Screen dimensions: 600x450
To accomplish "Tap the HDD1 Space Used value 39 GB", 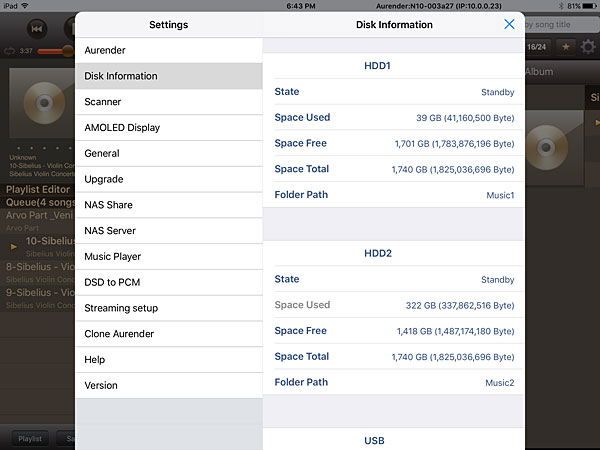I will pyautogui.click(x=465, y=118).
